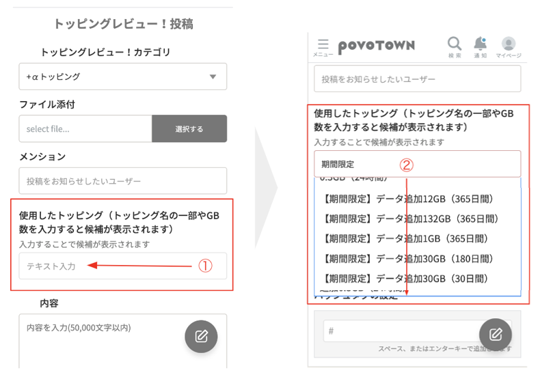553x392 pixels.
Task: Click the povo TOWN logo
Action: coord(376,46)
